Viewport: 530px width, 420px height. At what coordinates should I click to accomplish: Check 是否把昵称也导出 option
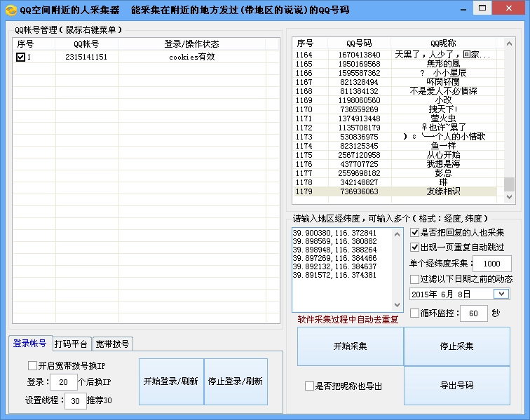click(x=309, y=386)
